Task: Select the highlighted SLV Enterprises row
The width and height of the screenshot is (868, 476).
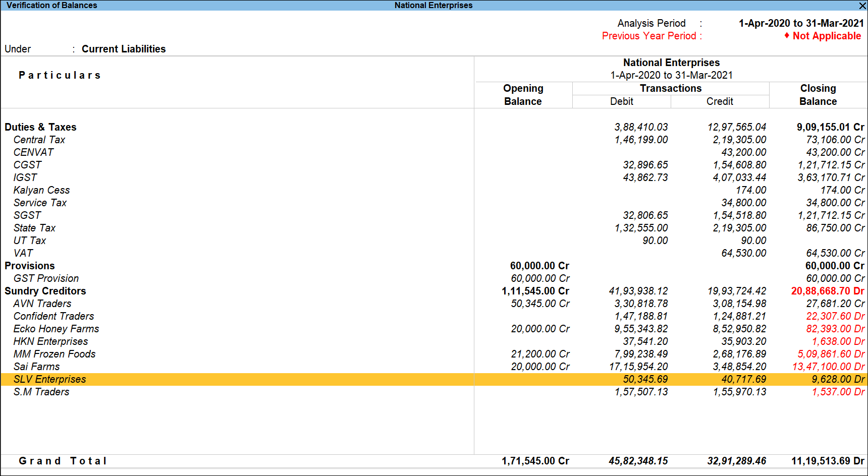Action: (49, 379)
